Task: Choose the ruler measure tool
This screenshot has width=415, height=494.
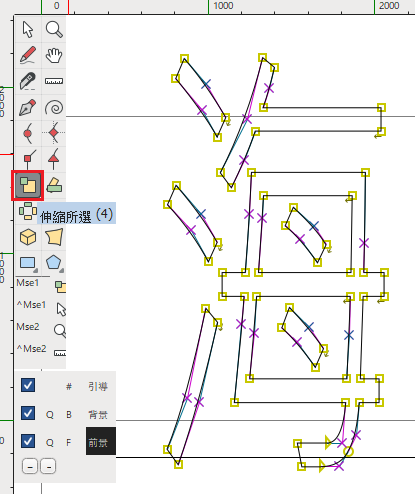Action: click(x=54, y=81)
